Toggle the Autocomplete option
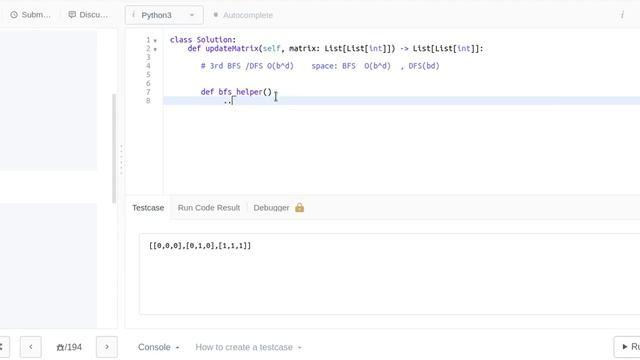Image resolution: width=640 pixels, height=360 pixels. (243, 15)
